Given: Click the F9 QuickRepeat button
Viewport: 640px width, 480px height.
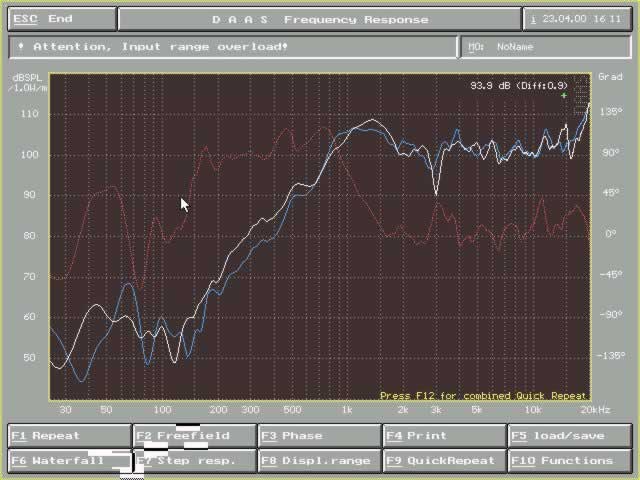Looking at the screenshot, I should point(444,461).
